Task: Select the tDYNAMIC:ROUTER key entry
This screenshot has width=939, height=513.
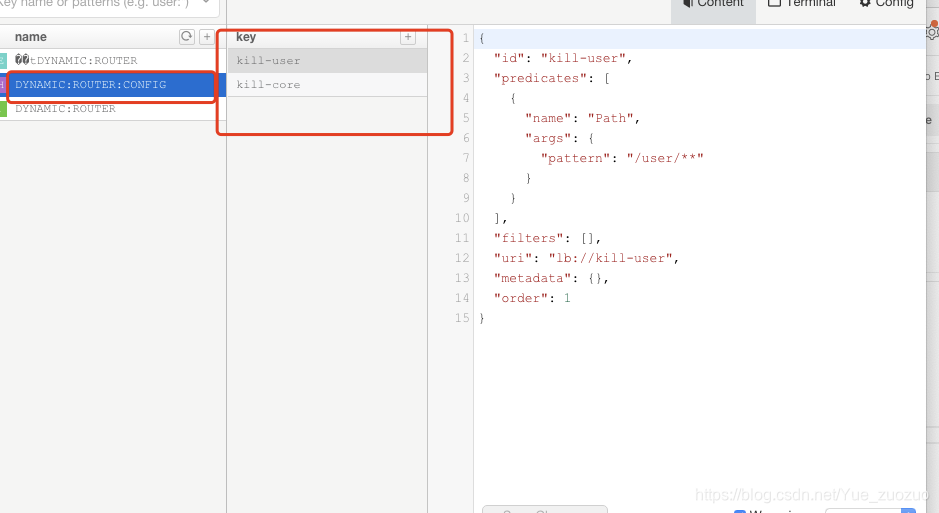Action: 113,60
